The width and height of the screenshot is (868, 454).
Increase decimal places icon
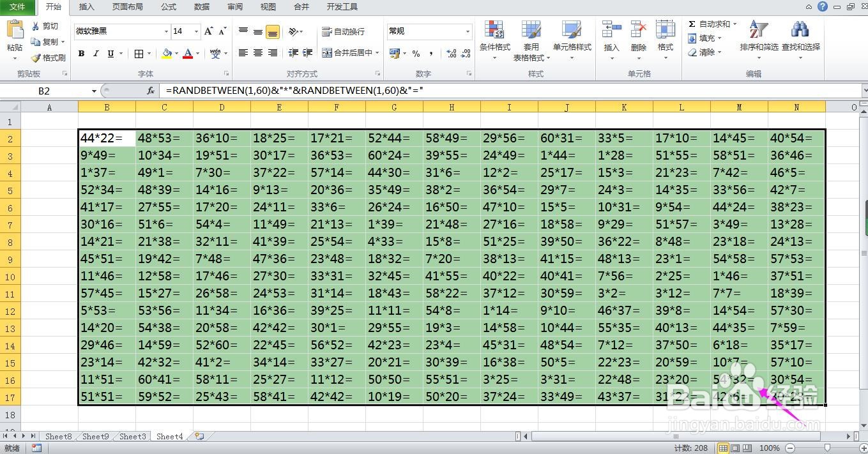452,54
